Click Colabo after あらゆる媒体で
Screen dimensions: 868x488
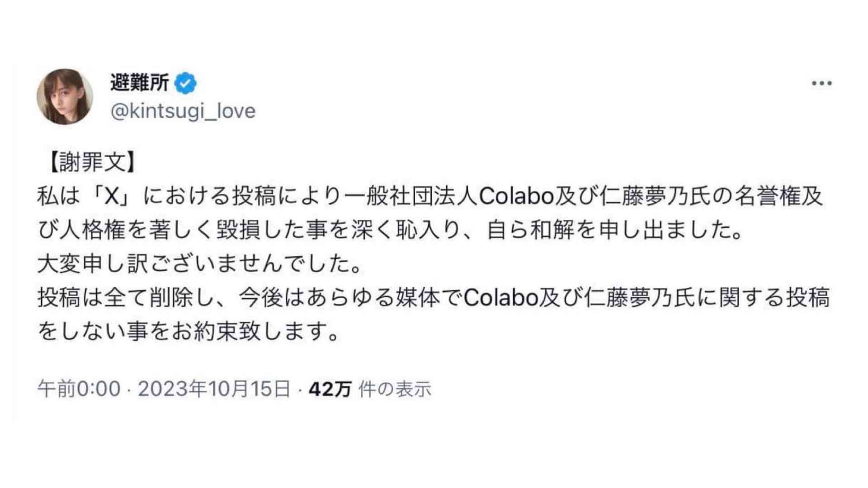click(x=501, y=298)
